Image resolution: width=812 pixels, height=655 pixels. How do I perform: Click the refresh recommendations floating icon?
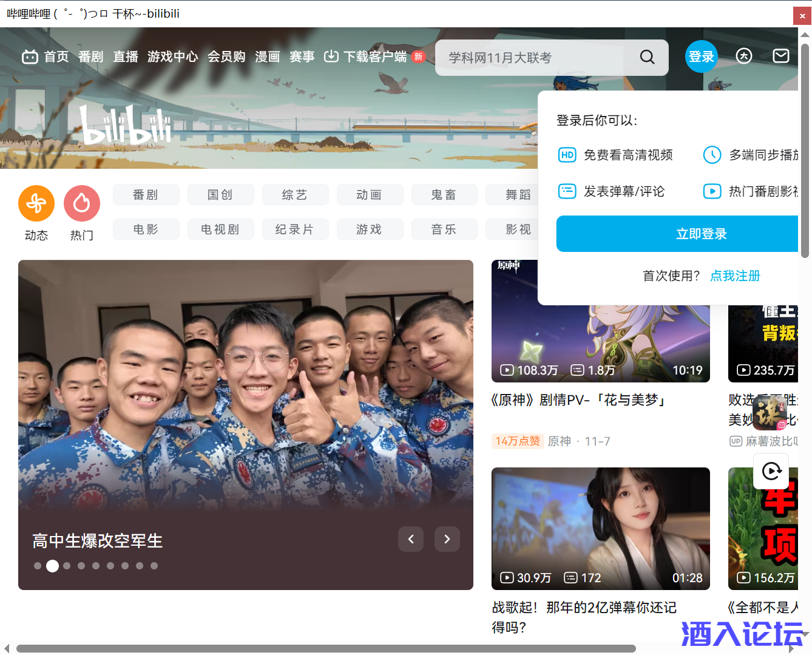[771, 471]
